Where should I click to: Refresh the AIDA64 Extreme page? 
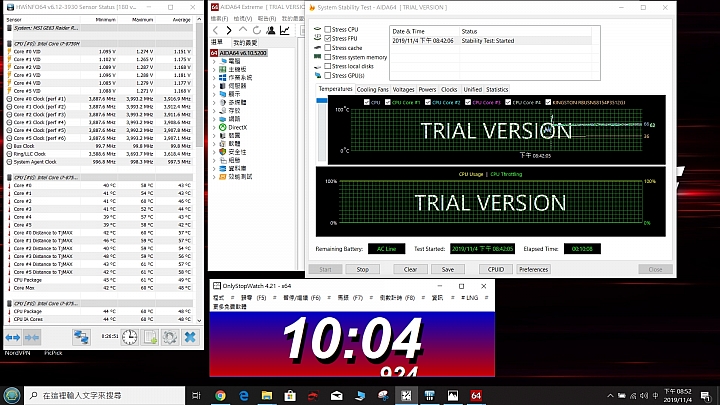click(x=257, y=30)
